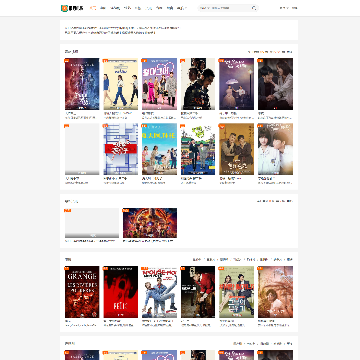Image resolution: width=360 pixels, height=360 pixels.
Task: Click the last category link in the movie section header
Action: coord(290,259)
